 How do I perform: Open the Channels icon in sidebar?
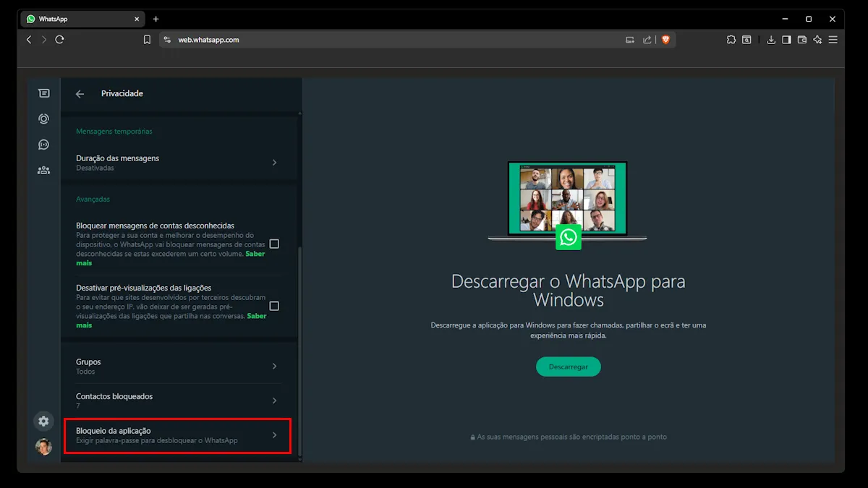[44, 145]
